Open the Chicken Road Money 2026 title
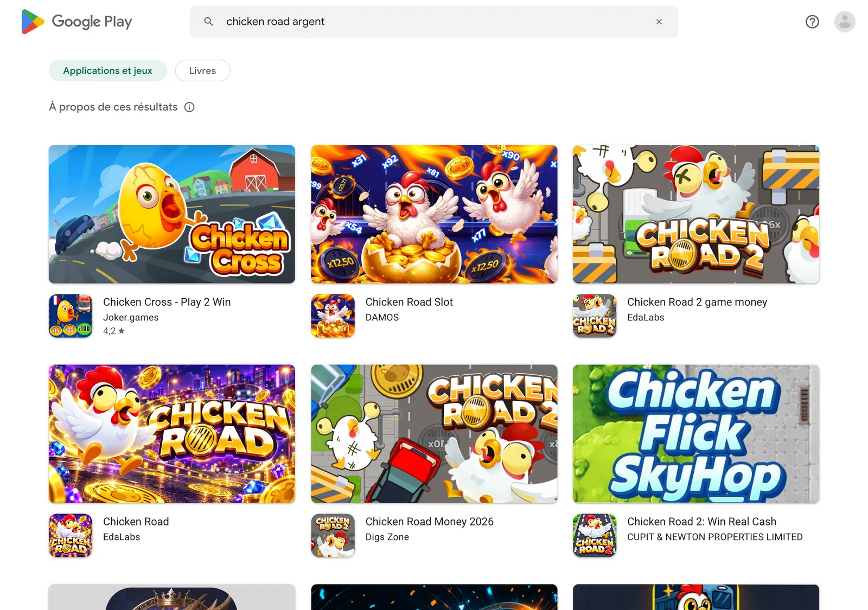Screen dimensions: 868x610 [430, 522]
